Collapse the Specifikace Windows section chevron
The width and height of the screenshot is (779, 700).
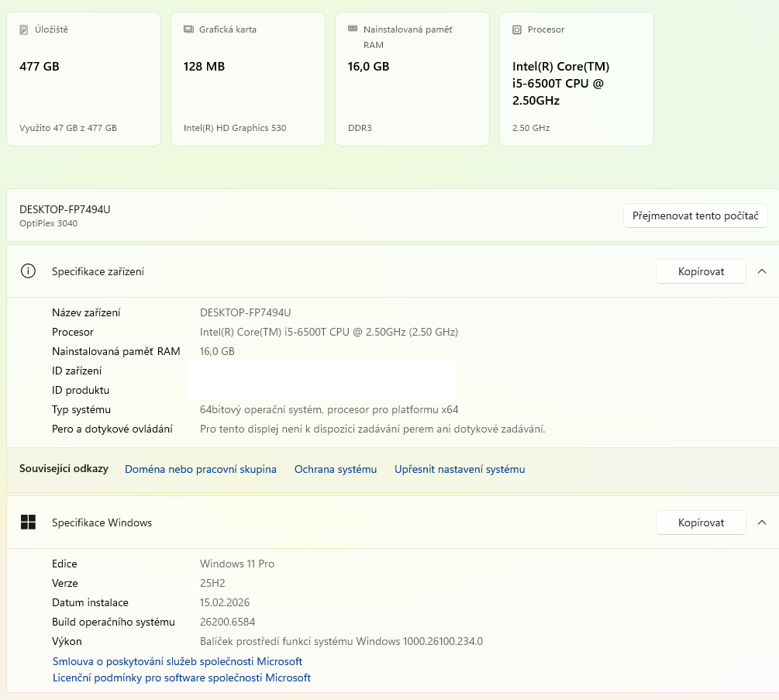[762, 522]
